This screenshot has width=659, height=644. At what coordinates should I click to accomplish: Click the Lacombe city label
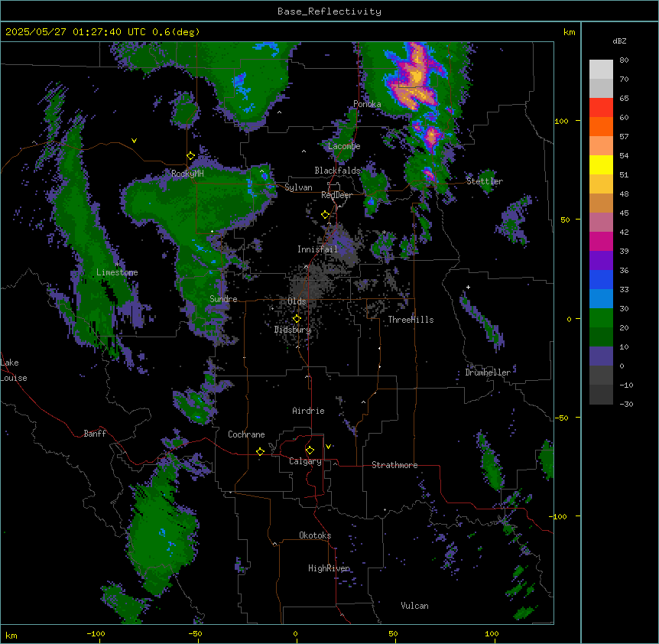344,146
